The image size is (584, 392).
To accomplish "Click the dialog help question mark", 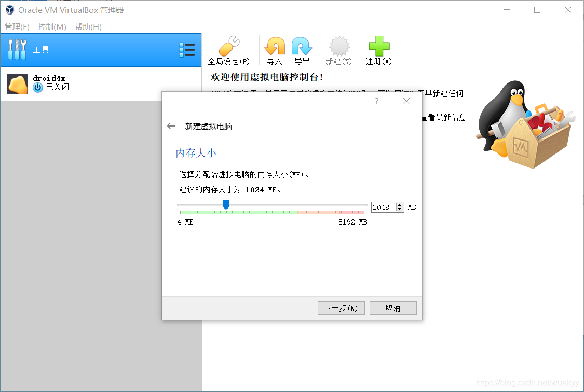I will pyautogui.click(x=376, y=101).
